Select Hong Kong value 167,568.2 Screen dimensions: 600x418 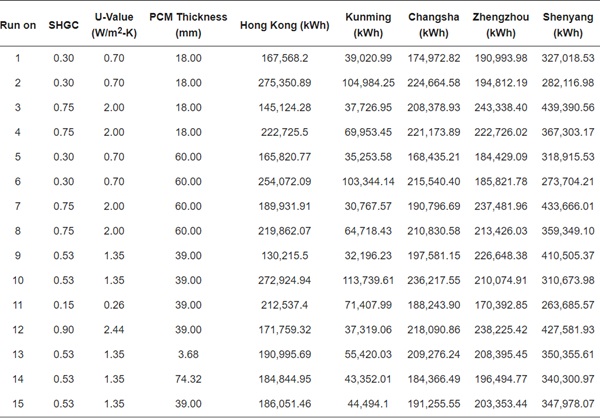pos(285,58)
